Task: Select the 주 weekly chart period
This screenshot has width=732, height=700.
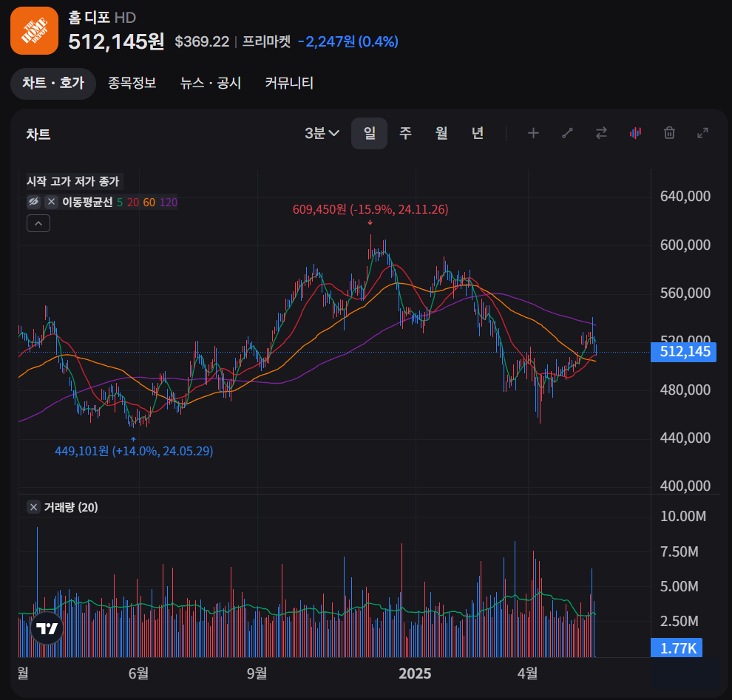Action: pyautogui.click(x=405, y=134)
